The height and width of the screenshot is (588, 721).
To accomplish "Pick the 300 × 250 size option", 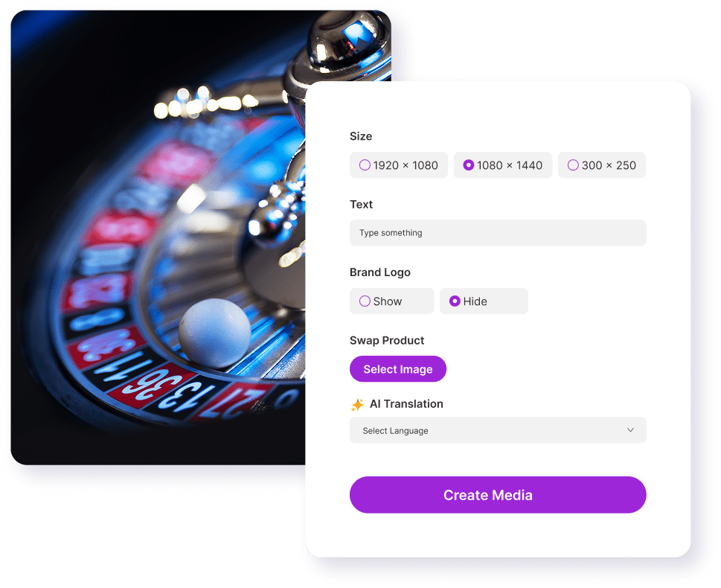I will [602, 165].
